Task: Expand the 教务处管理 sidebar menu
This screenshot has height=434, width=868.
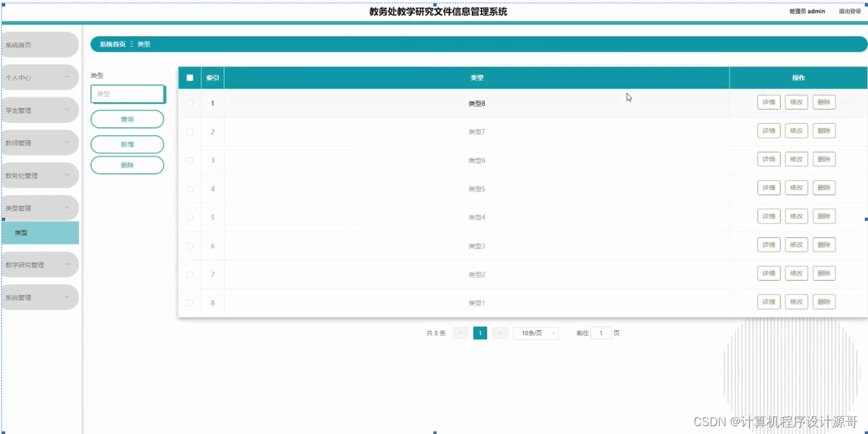Action: point(39,176)
